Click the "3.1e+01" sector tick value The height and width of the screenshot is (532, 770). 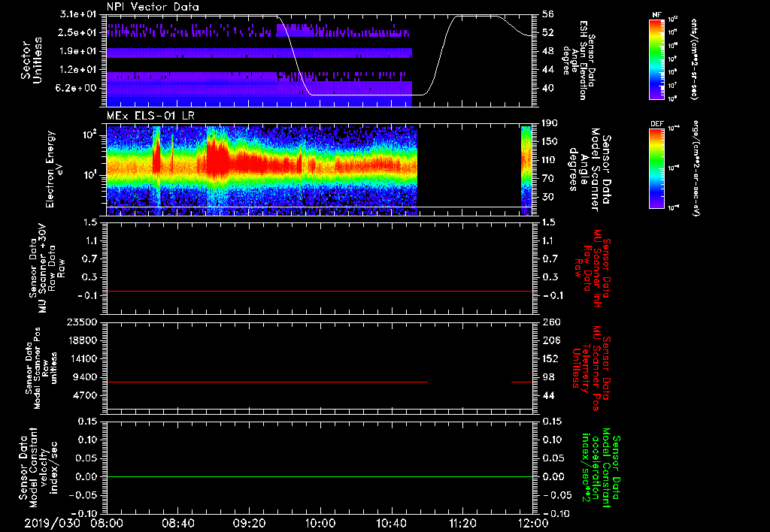point(78,14)
